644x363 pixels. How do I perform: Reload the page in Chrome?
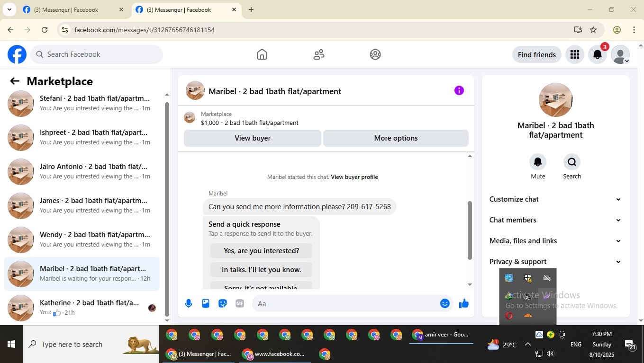45,30
